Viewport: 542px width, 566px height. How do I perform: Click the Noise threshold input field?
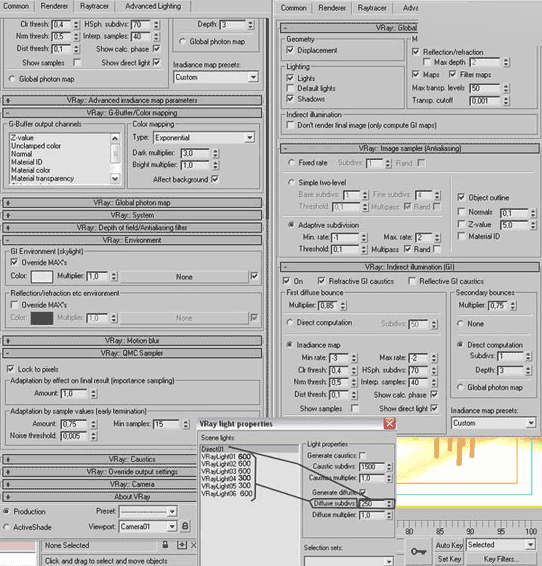pos(74,436)
